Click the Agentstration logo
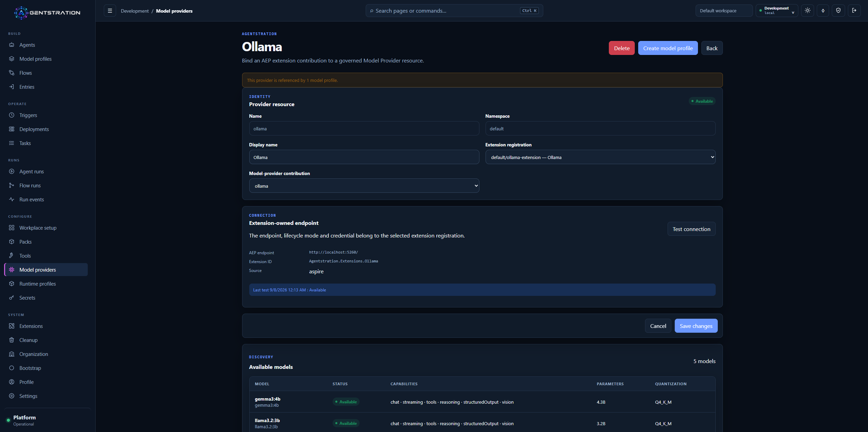This screenshot has width=868, height=432. coord(47,13)
